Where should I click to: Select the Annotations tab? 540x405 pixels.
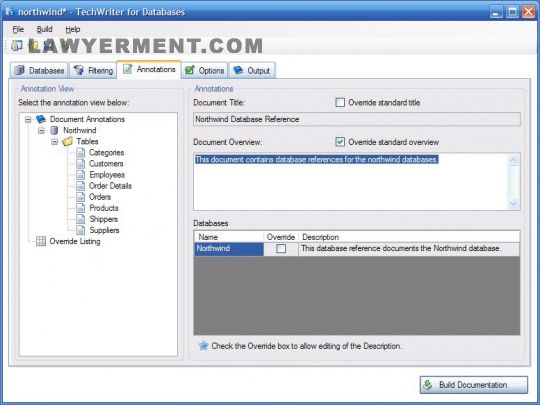(x=149, y=70)
